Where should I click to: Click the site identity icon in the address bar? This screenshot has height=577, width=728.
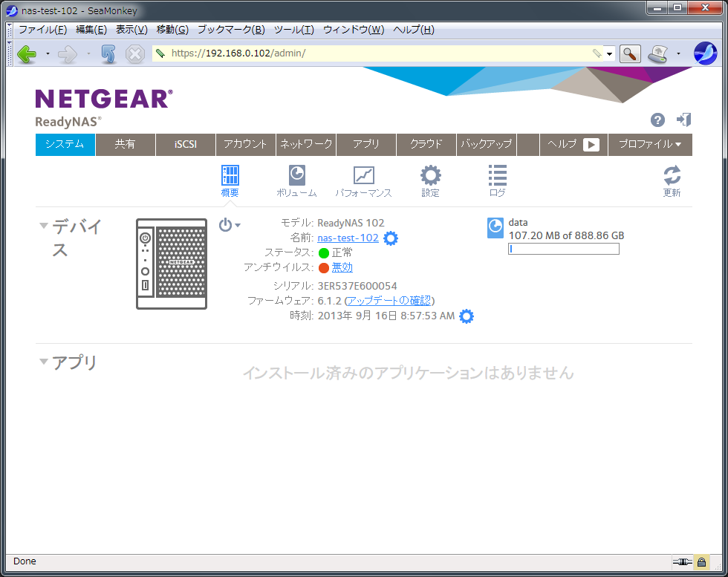pyautogui.click(x=160, y=53)
